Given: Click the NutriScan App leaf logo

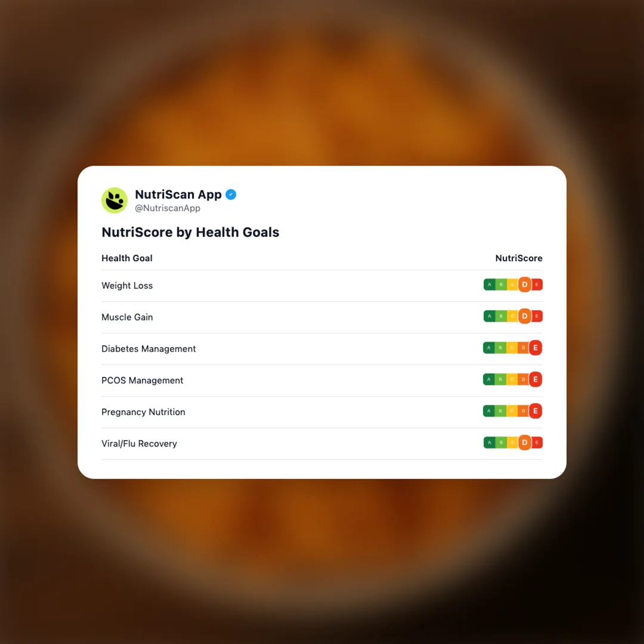Looking at the screenshot, I should 114,200.
